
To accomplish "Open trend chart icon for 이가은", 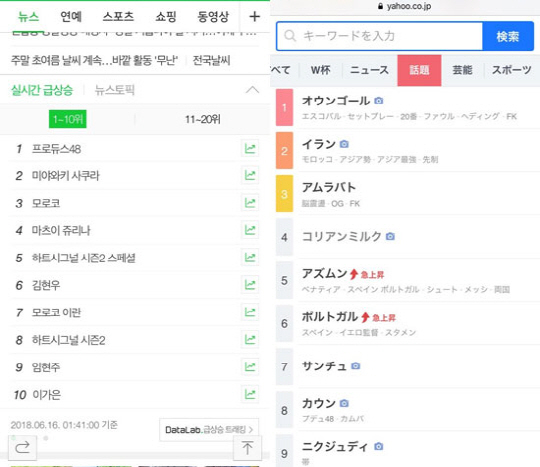I will [x=250, y=394].
